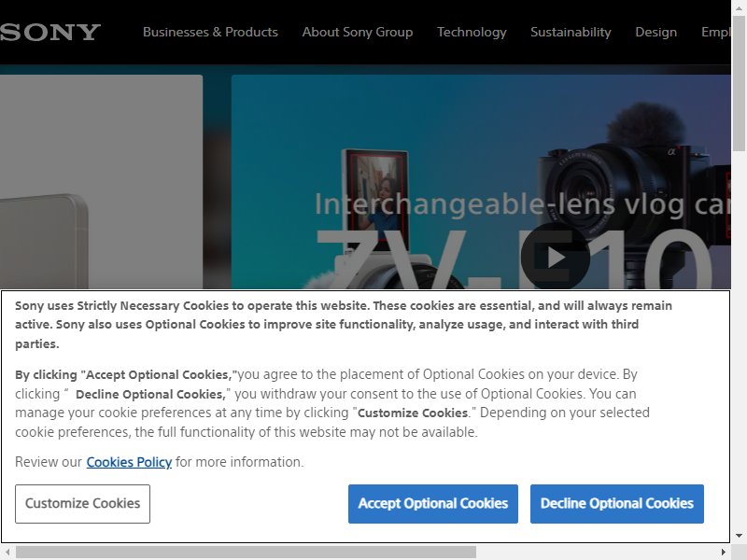The image size is (747, 560).
Task: Click the Sony logo
Action: pyautogui.click(x=50, y=33)
